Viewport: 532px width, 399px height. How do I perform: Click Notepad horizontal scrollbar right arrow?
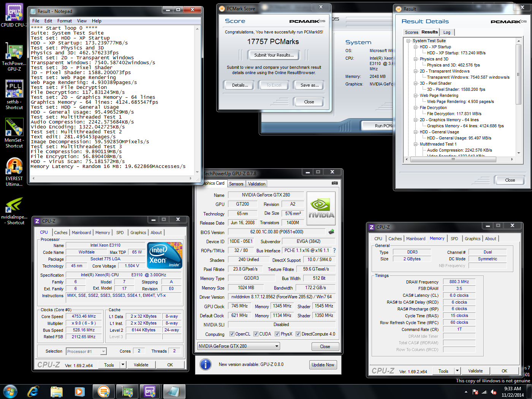[191, 178]
